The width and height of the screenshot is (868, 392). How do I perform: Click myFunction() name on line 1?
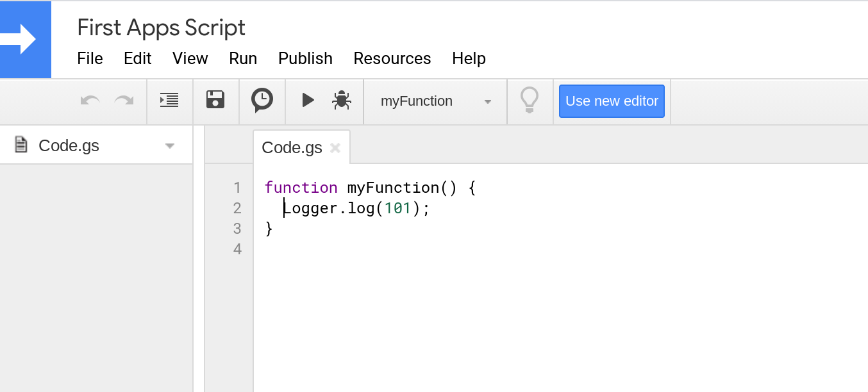(x=402, y=188)
